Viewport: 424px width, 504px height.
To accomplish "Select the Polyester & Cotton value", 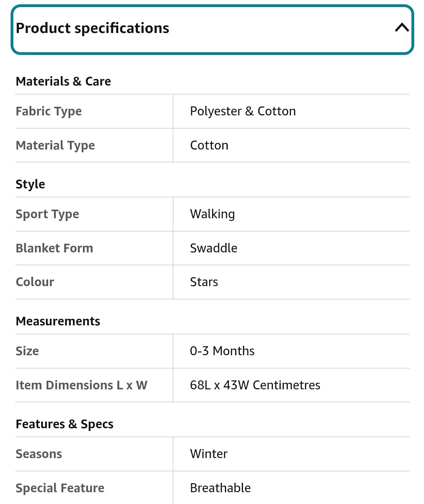I will (x=243, y=111).
